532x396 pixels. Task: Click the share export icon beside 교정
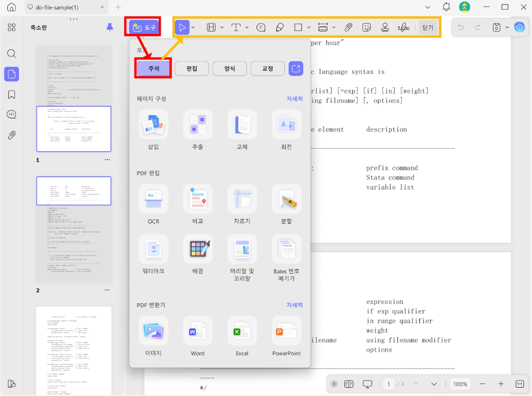(296, 68)
